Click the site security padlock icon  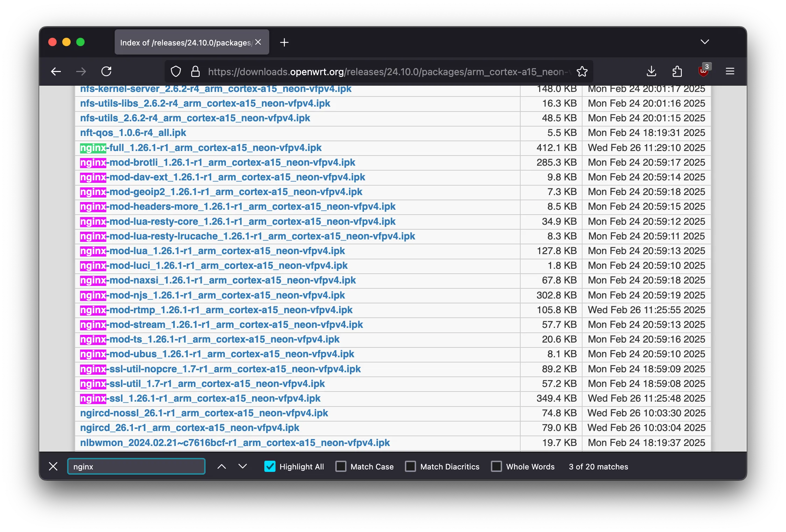pyautogui.click(x=195, y=72)
